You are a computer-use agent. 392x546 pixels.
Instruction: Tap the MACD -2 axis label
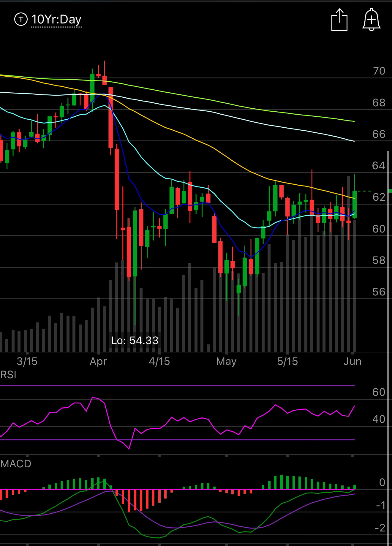(x=380, y=528)
